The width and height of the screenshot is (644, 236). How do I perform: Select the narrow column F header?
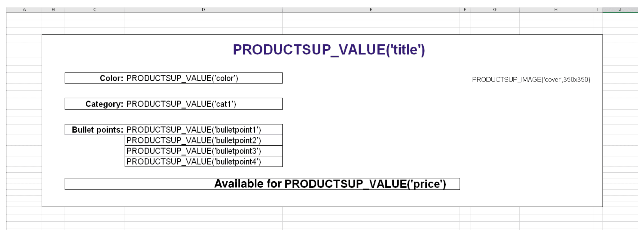click(x=465, y=10)
